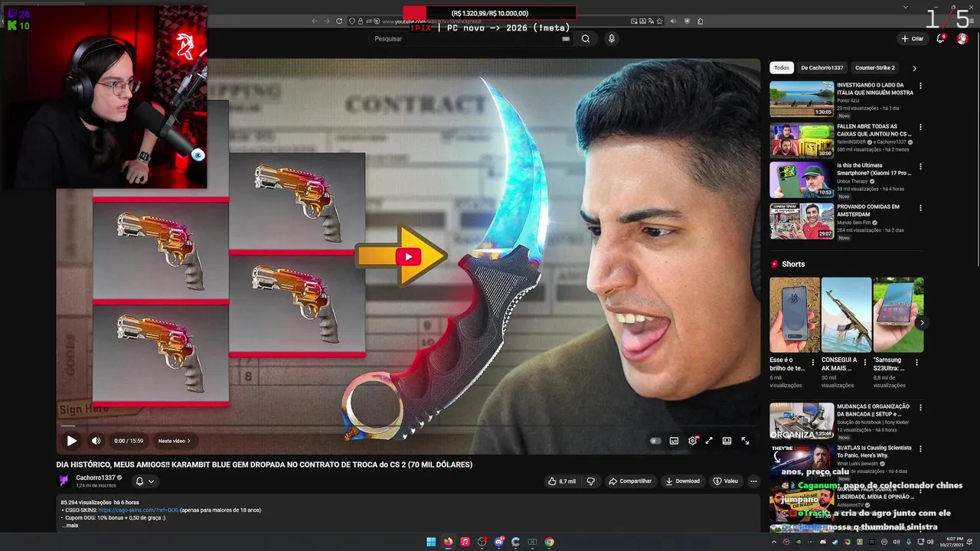Open 'PROVANDO COMIDAS EM AMSTERDAM' video title

coord(868,210)
